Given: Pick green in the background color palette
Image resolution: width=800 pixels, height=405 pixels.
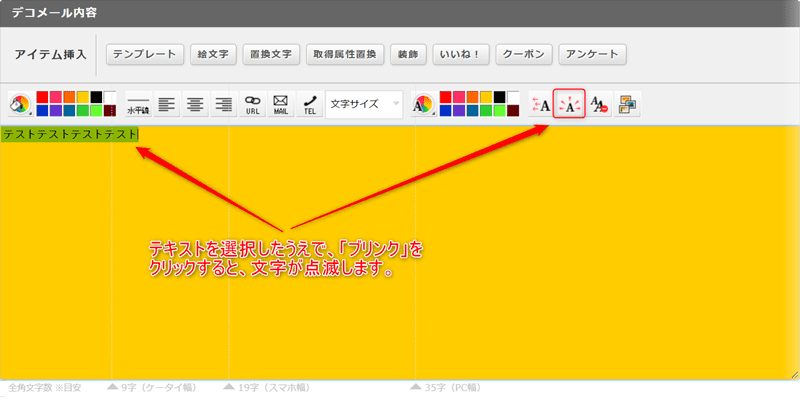Looking at the screenshot, I should (83, 111).
